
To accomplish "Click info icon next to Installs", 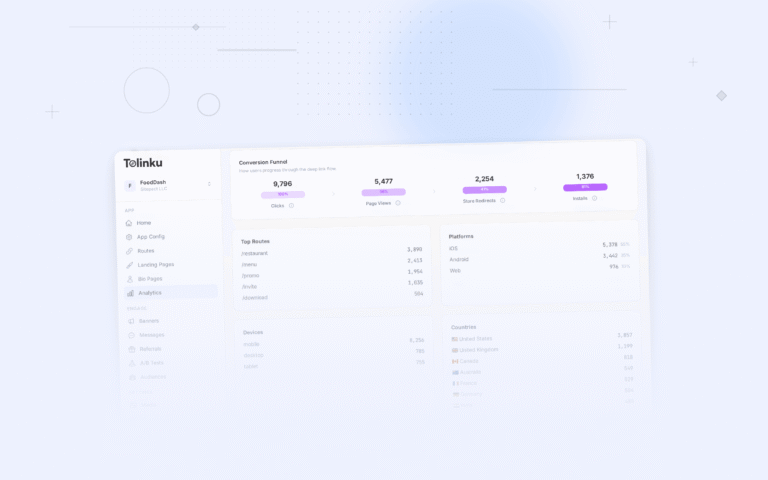I will [595, 198].
